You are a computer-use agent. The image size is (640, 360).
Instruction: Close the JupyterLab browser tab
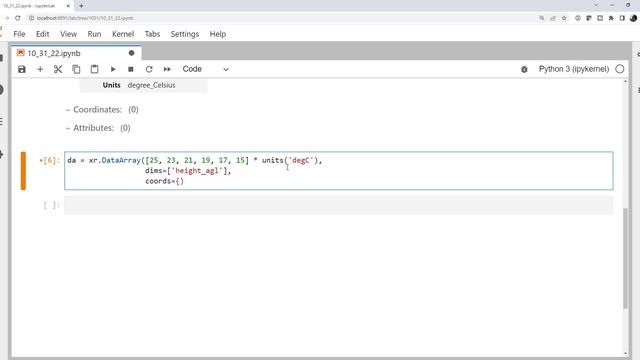tap(68, 6)
